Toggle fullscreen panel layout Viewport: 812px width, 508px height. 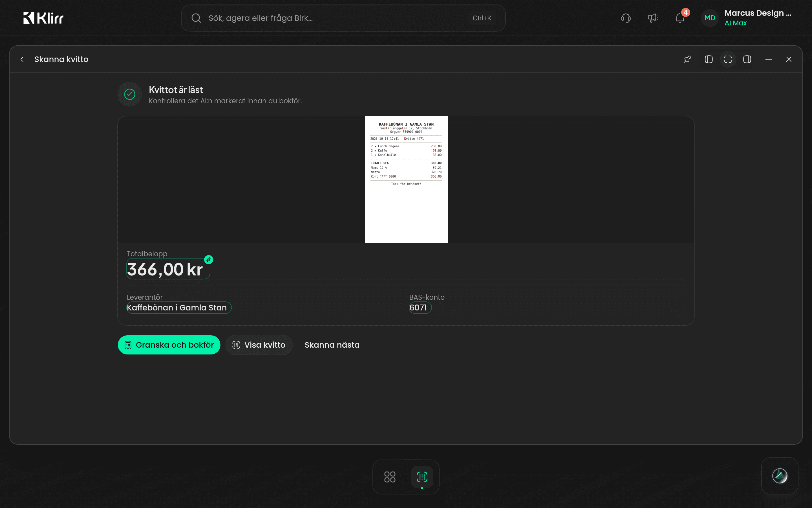[728, 60]
